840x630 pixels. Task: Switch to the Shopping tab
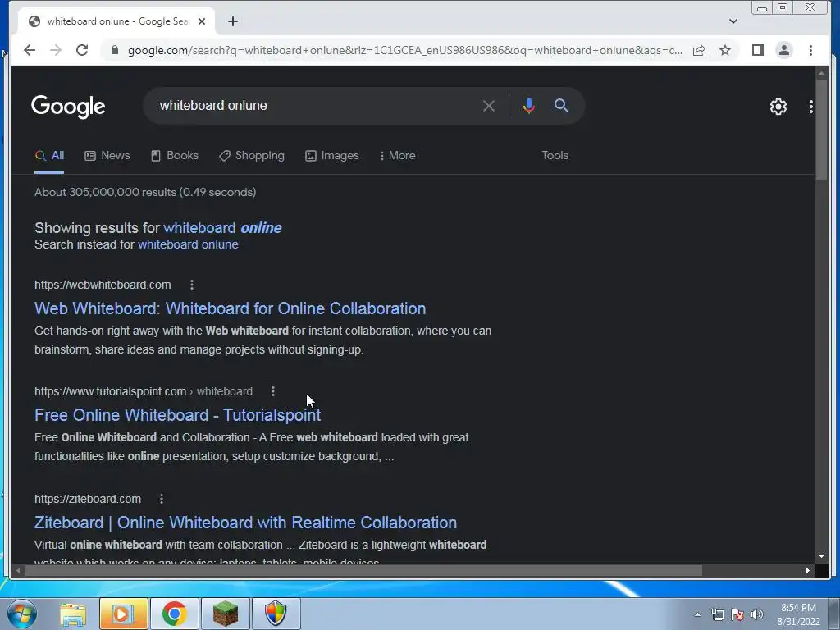tap(252, 155)
